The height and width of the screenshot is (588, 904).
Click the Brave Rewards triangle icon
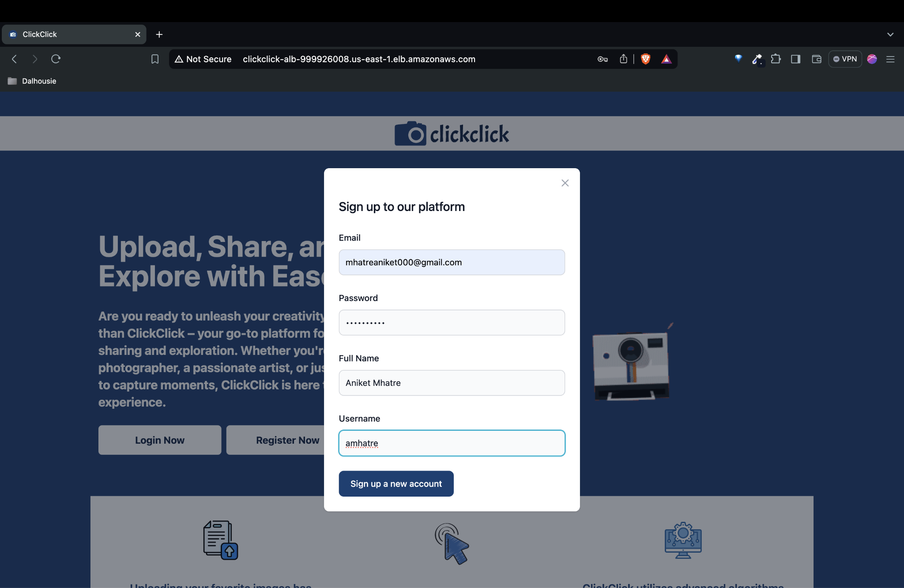coord(666,59)
